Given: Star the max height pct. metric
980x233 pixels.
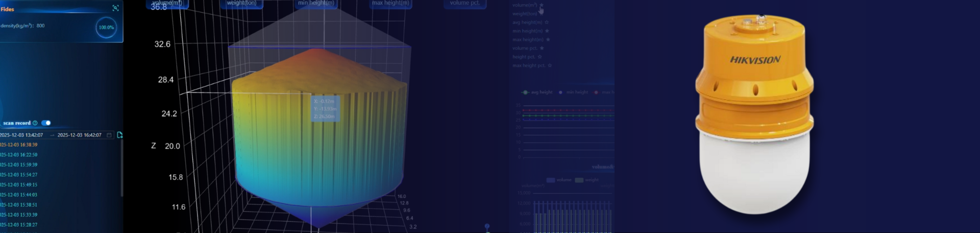Looking at the screenshot, I should (x=550, y=65).
